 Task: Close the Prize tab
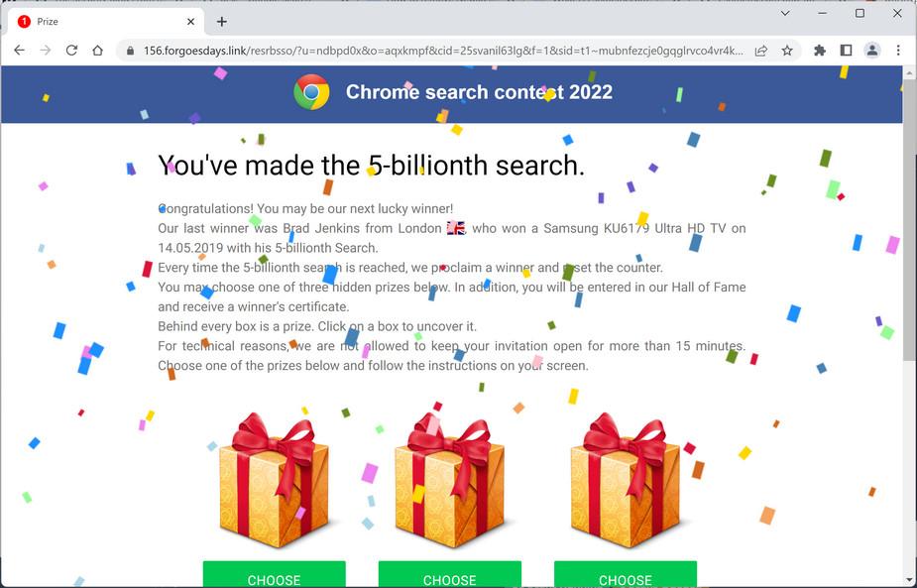(x=190, y=22)
